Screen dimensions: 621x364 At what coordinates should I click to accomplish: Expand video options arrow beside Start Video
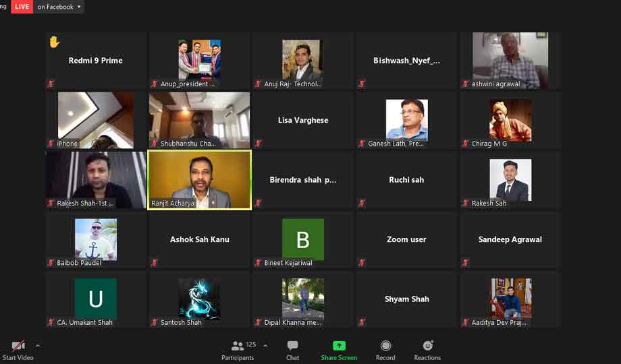pyautogui.click(x=38, y=345)
